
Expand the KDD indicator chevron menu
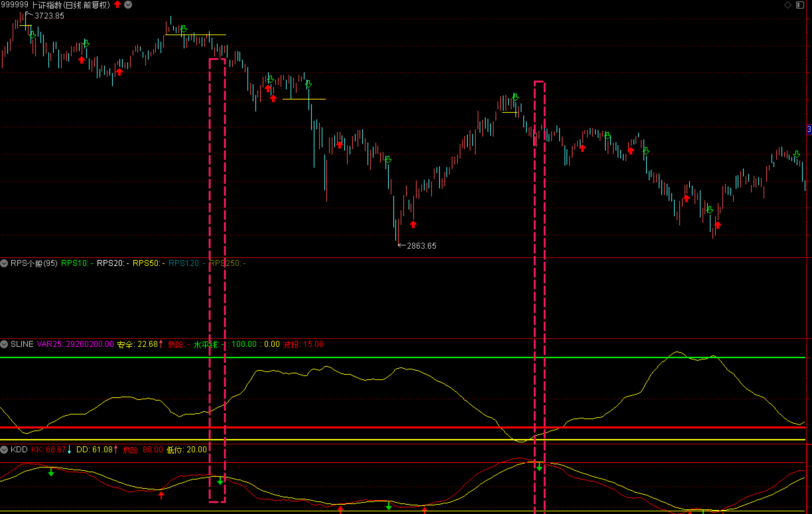(4, 450)
